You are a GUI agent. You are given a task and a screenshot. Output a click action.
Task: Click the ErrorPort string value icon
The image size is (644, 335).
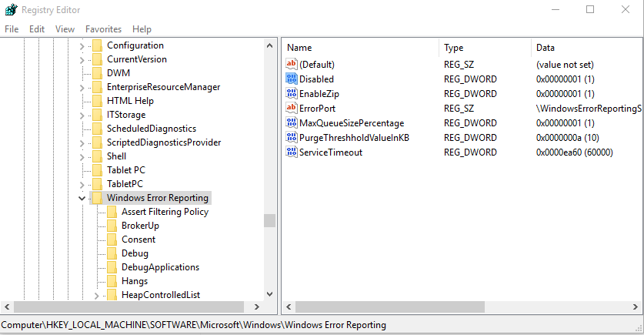pyautogui.click(x=292, y=108)
